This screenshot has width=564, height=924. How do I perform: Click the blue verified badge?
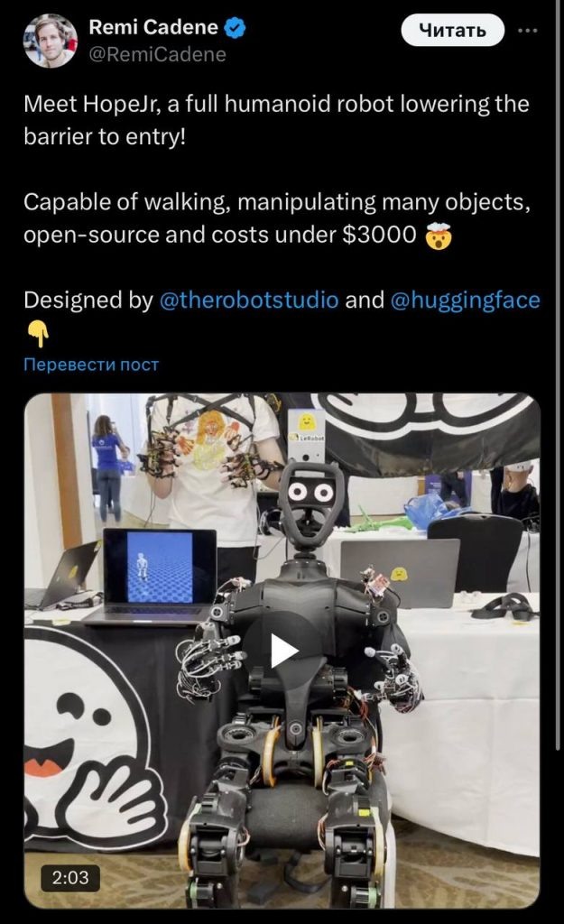[236, 27]
